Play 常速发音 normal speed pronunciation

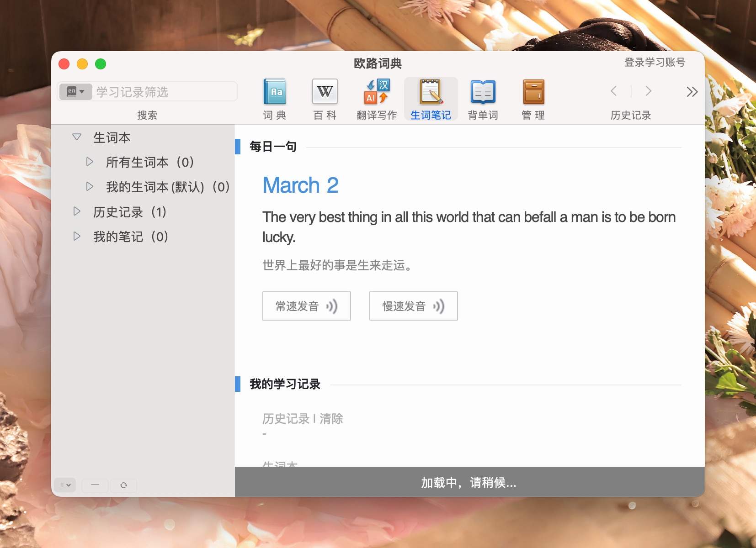(306, 306)
